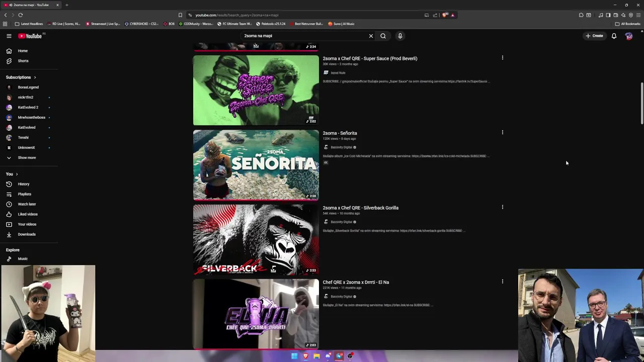Open the browser main menu button

coord(638,15)
